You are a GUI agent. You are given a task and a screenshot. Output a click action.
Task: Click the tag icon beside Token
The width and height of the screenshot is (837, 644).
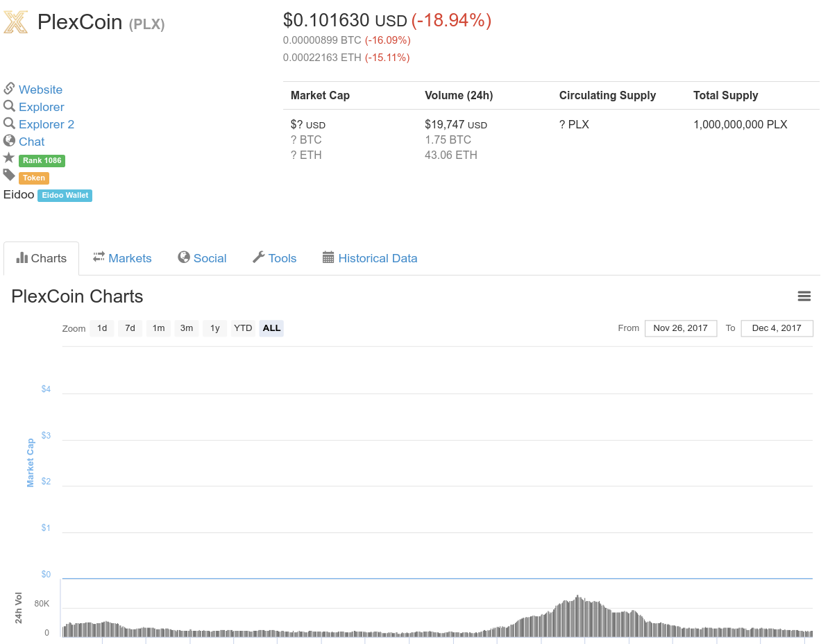(9, 175)
